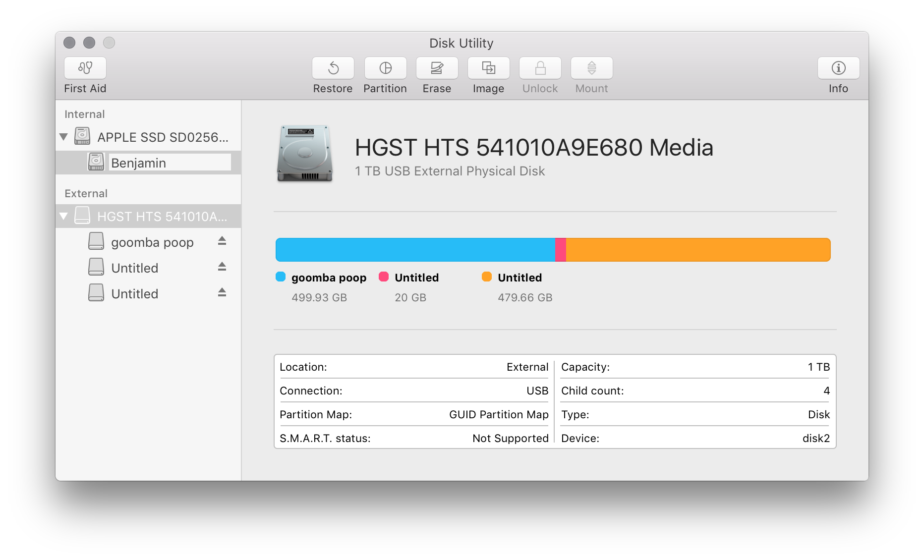Click the Child count value '4'
This screenshot has width=924, height=560.
pyautogui.click(x=827, y=391)
